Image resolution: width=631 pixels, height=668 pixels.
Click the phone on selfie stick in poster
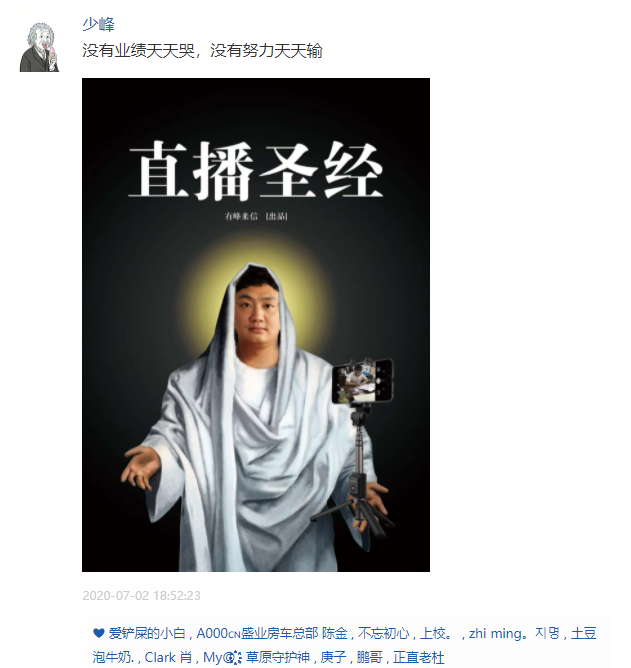tap(363, 380)
